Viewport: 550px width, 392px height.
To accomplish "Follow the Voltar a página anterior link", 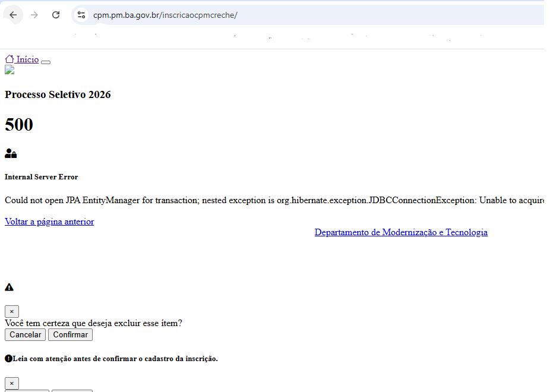I will (x=49, y=222).
